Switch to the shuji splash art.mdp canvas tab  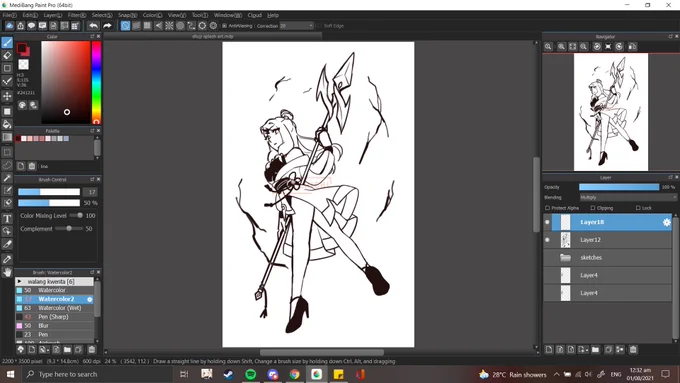[212, 36]
